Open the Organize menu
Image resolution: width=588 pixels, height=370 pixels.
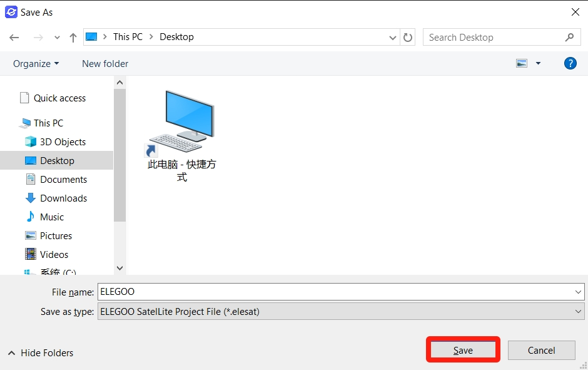coord(36,64)
